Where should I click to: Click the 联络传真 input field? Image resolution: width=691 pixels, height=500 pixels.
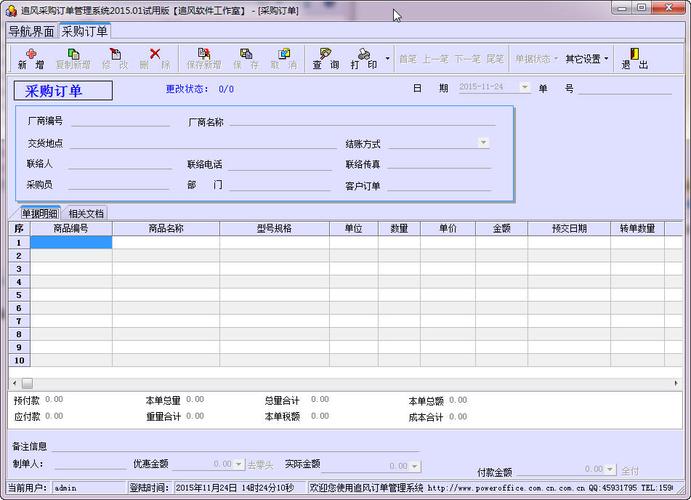[439, 163]
